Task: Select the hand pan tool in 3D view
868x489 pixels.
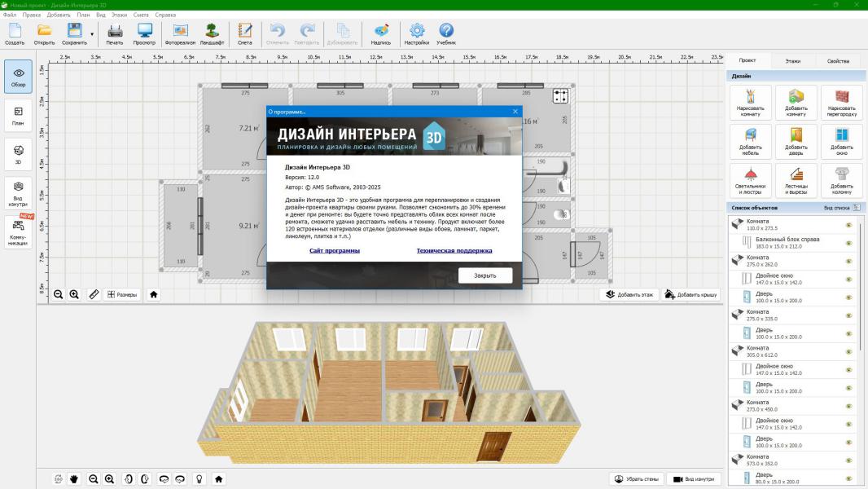Action: tap(74, 479)
